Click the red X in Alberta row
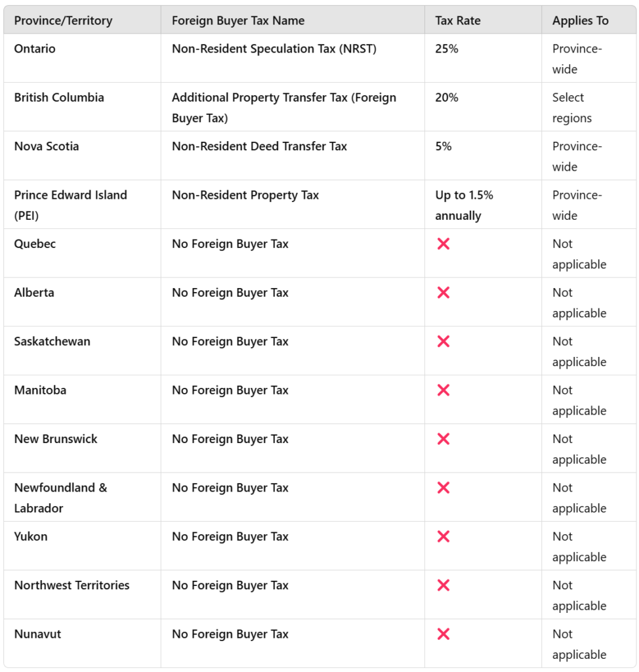 443,293
